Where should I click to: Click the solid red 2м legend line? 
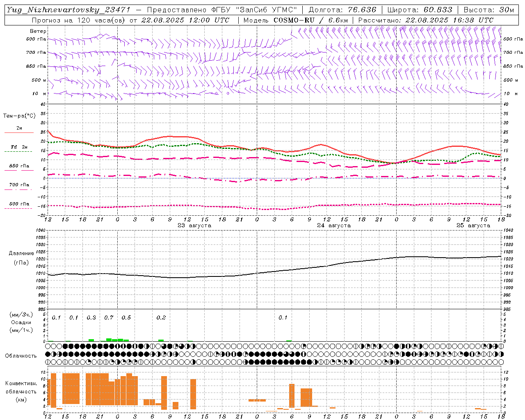(19, 133)
